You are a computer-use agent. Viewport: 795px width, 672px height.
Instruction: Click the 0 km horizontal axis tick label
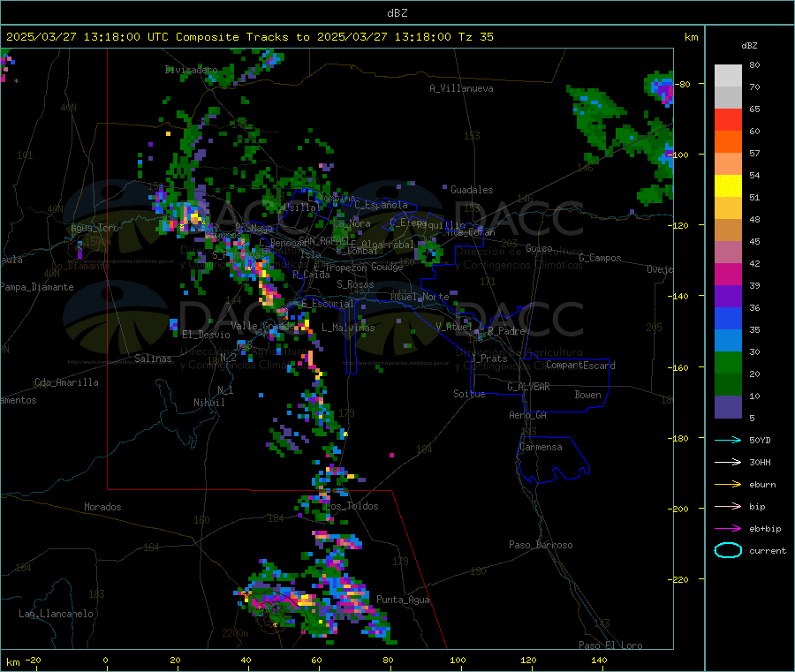tap(105, 660)
